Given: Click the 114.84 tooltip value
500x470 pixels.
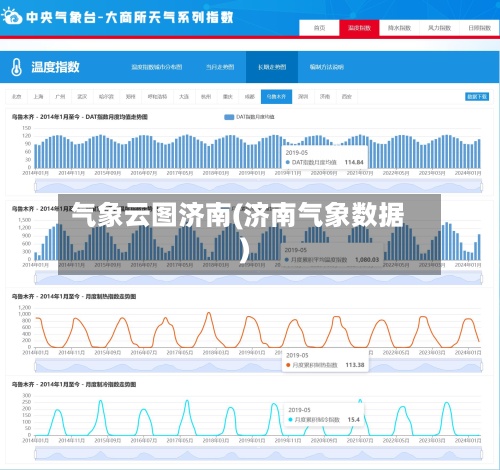Looking at the screenshot, I should point(354,162).
